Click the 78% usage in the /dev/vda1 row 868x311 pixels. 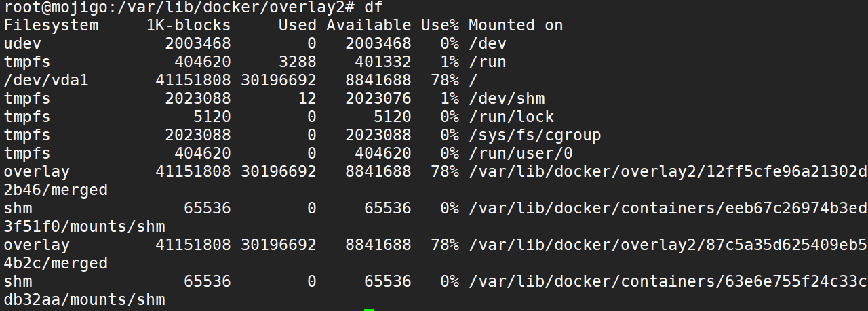click(444, 81)
